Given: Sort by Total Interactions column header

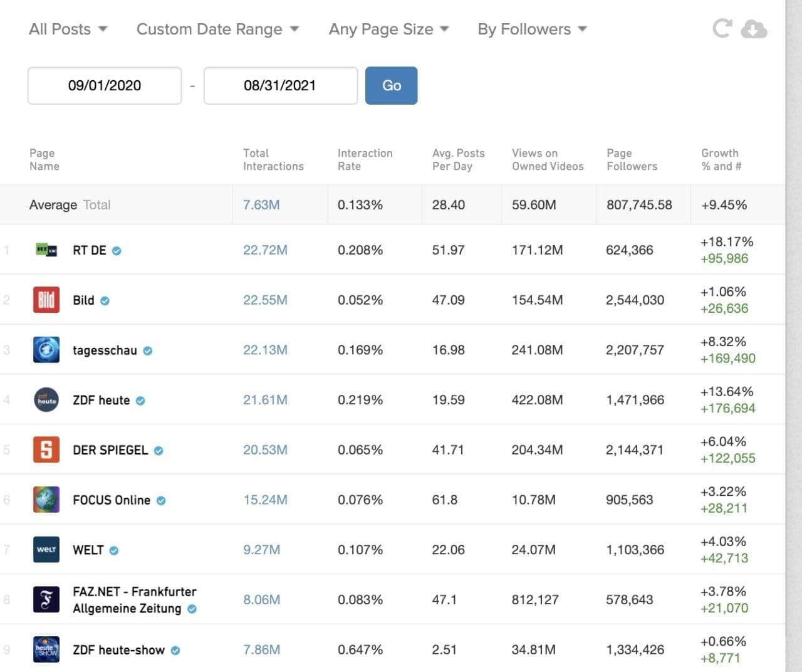Looking at the screenshot, I should [273, 160].
